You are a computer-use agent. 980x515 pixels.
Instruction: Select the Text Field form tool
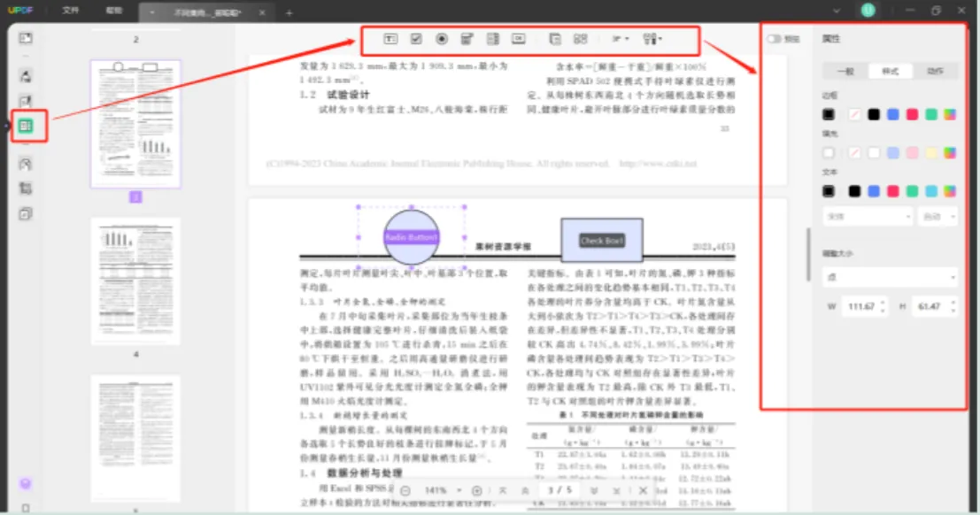pyautogui.click(x=390, y=39)
